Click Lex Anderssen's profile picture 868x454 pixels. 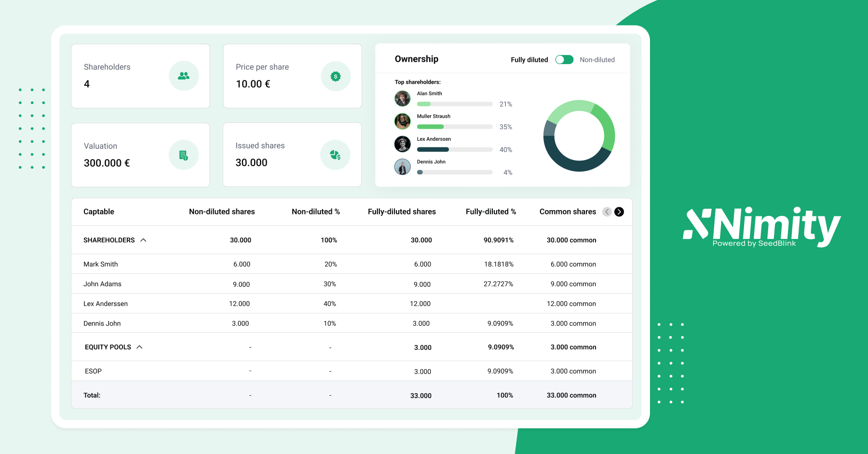coord(402,144)
